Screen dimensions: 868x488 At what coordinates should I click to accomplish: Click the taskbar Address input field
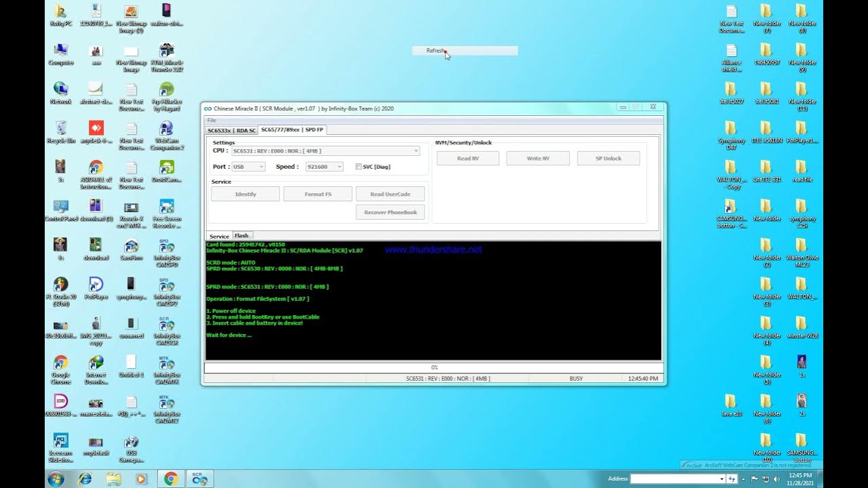point(674,479)
